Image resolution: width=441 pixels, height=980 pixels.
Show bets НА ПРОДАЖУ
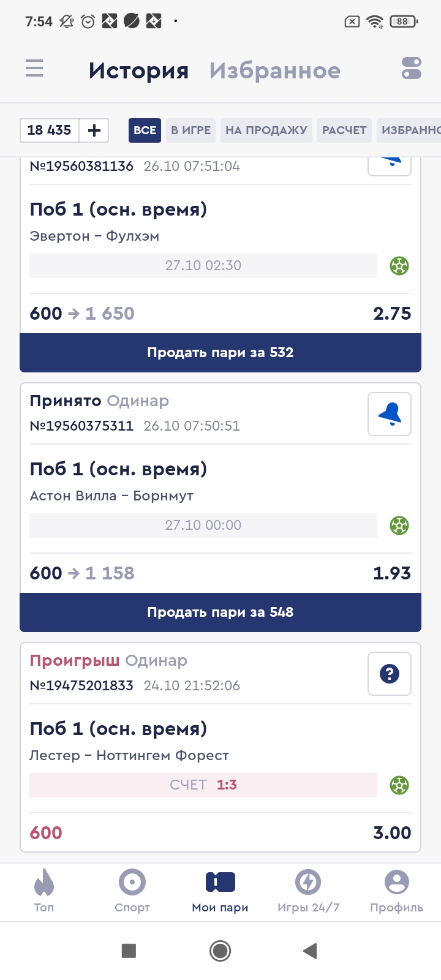(x=266, y=130)
